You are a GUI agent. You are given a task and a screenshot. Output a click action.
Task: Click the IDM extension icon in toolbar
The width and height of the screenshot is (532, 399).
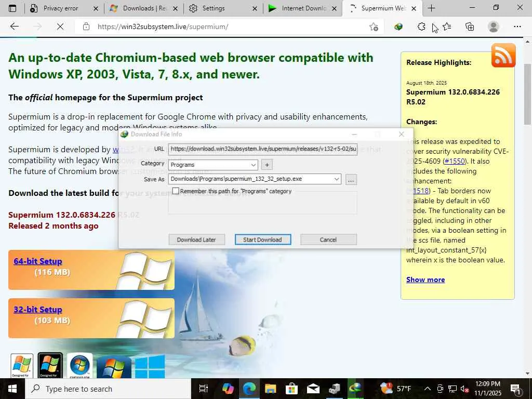(398, 26)
